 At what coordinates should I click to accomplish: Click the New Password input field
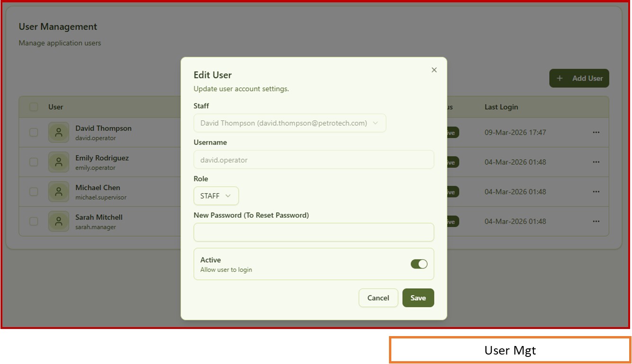click(x=314, y=232)
